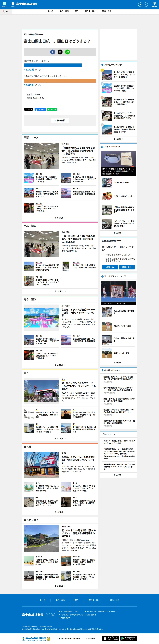Image resolution: width=159 pixels, height=644 pixels.
Task: Visit X account from header icon
Action: click(146, 4)
